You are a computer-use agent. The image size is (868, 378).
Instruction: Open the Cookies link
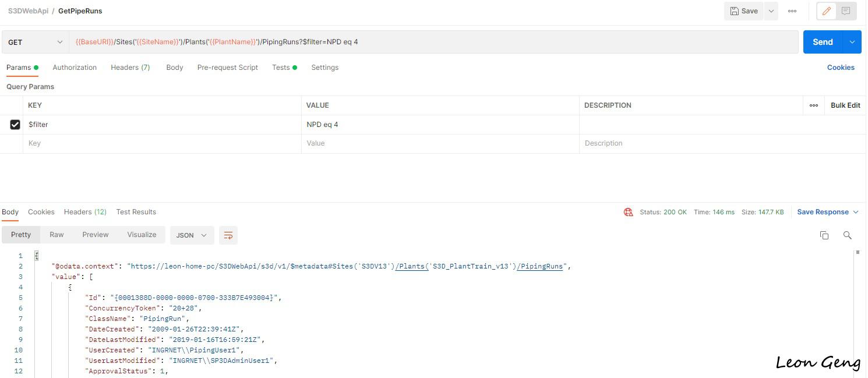[x=841, y=68]
